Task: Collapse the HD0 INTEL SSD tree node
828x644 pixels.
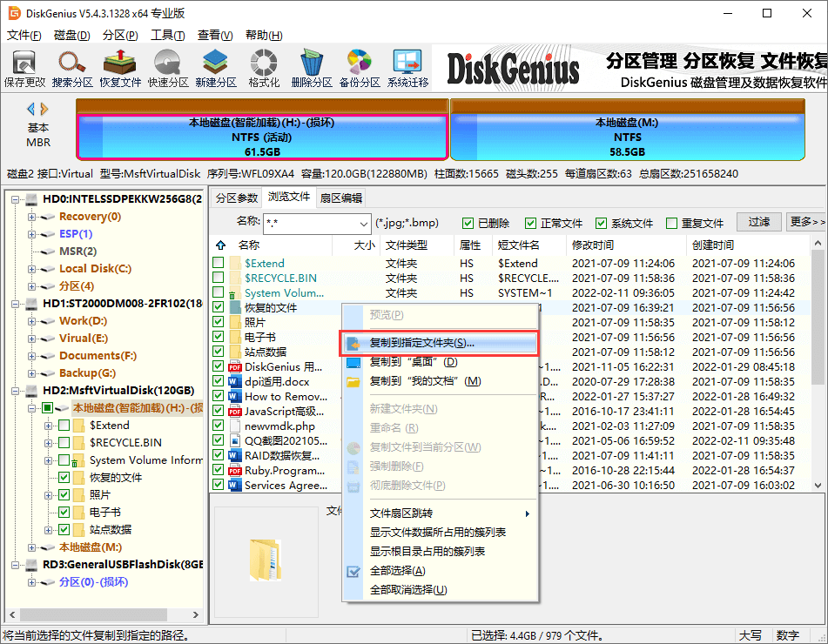Action: click(x=16, y=199)
